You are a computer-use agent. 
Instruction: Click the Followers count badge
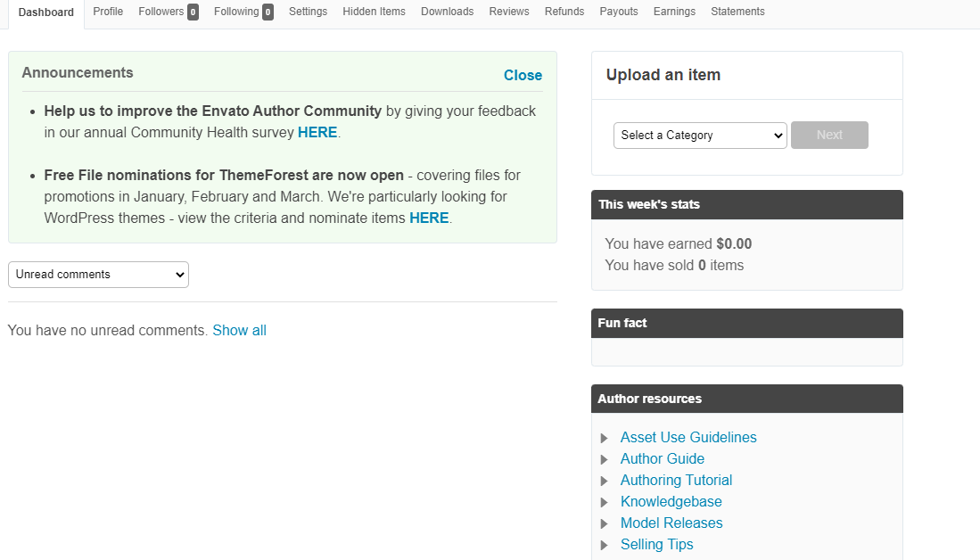coord(194,12)
